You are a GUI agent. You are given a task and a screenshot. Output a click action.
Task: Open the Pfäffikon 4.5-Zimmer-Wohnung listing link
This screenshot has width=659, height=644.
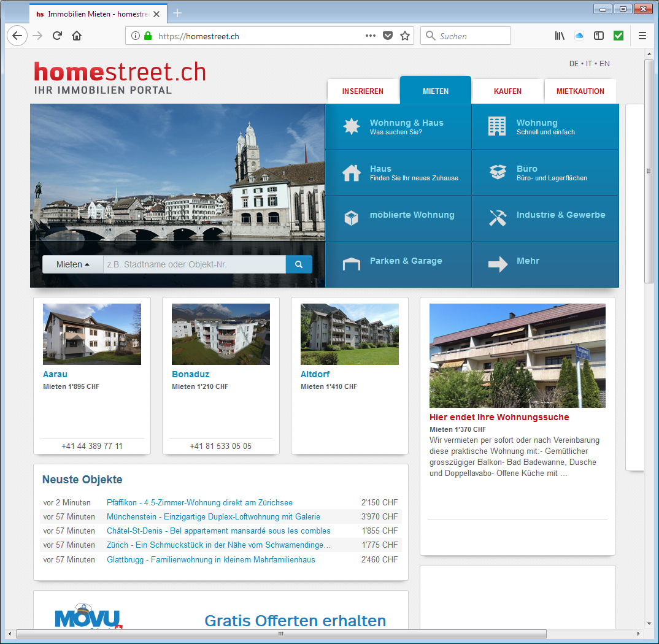pyautogui.click(x=199, y=502)
